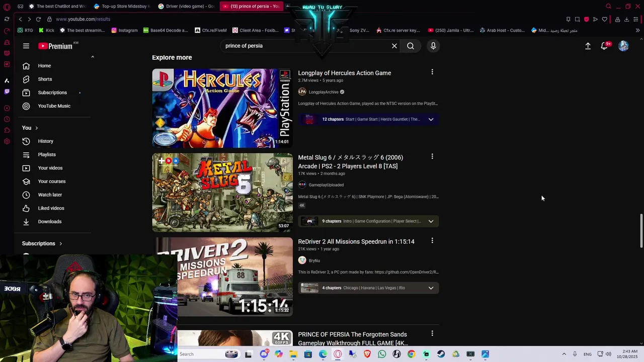644x362 pixels.
Task: Expand the Subscriptions section heading
Action: click(x=42, y=243)
